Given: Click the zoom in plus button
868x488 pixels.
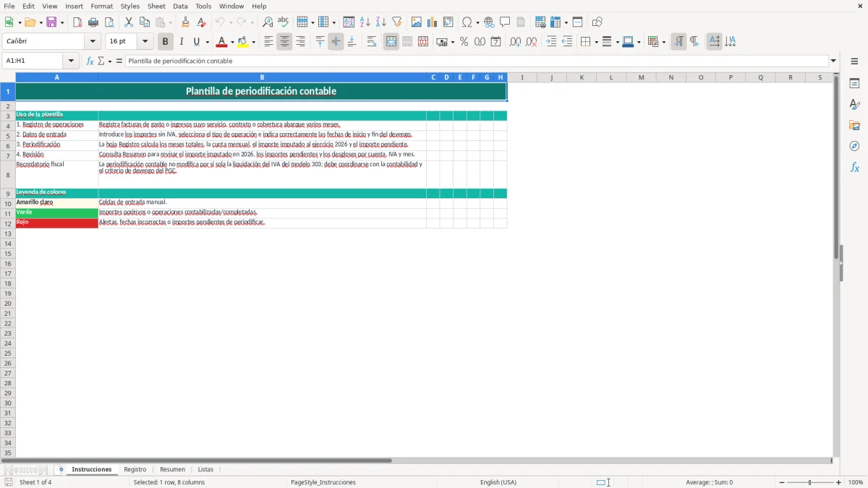Looking at the screenshot, I should pyautogui.click(x=839, y=482).
